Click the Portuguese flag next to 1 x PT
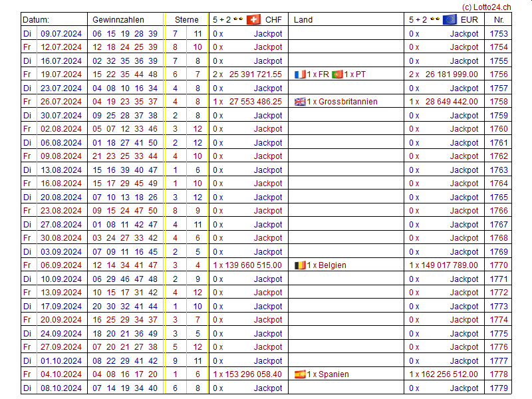Viewport: 532px width, 399px height. [x=337, y=74]
